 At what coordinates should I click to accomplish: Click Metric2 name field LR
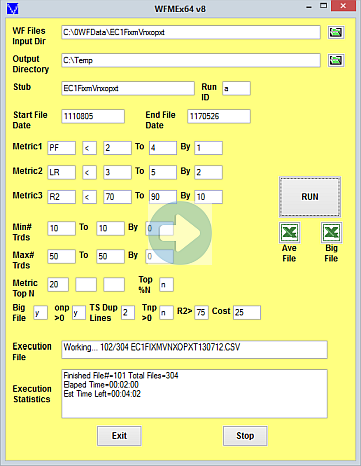61,172
